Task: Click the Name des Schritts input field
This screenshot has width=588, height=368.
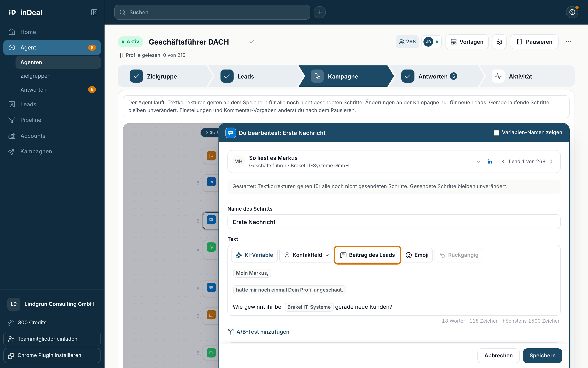Action: [x=394, y=222]
